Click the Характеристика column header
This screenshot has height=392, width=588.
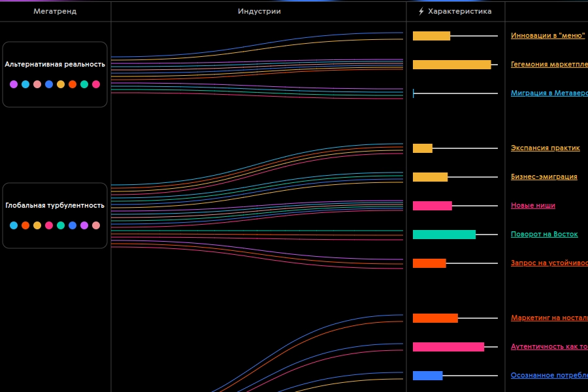(460, 11)
